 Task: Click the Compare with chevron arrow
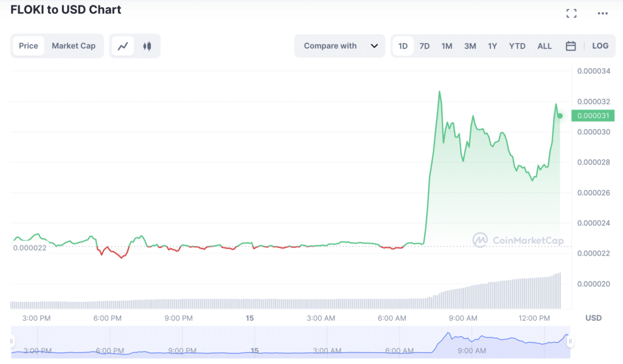coord(374,46)
